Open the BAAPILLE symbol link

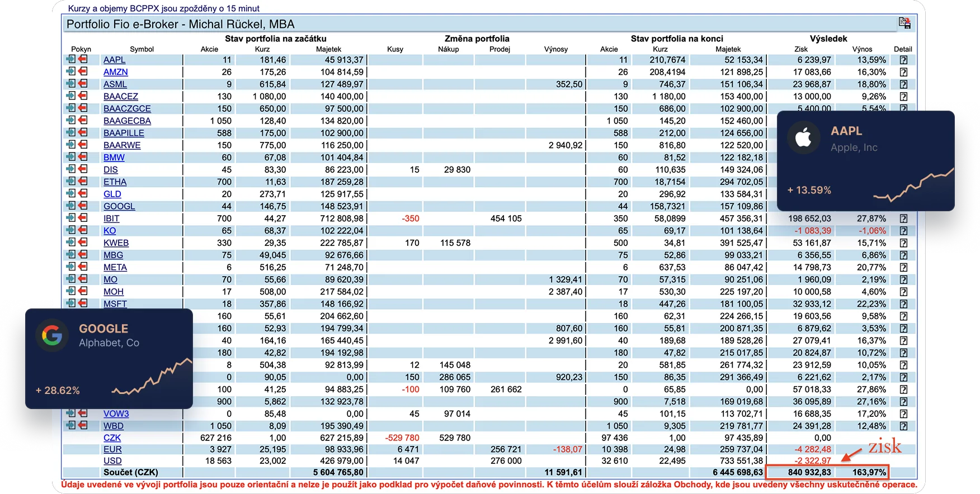click(x=124, y=133)
